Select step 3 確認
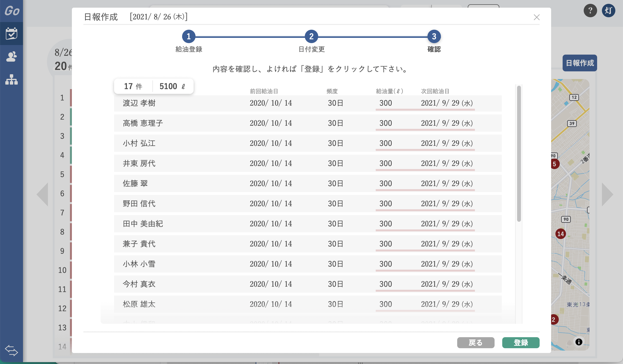623x364 pixels. [x=434, y=37]
